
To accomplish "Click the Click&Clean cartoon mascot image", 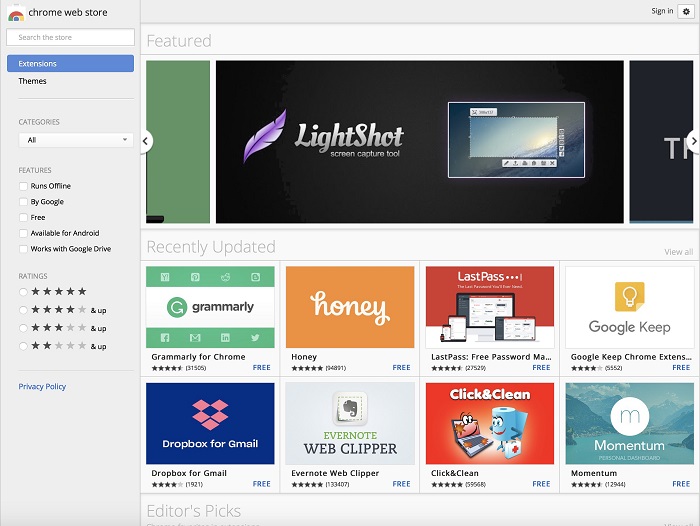I will [x=490, y=432].
